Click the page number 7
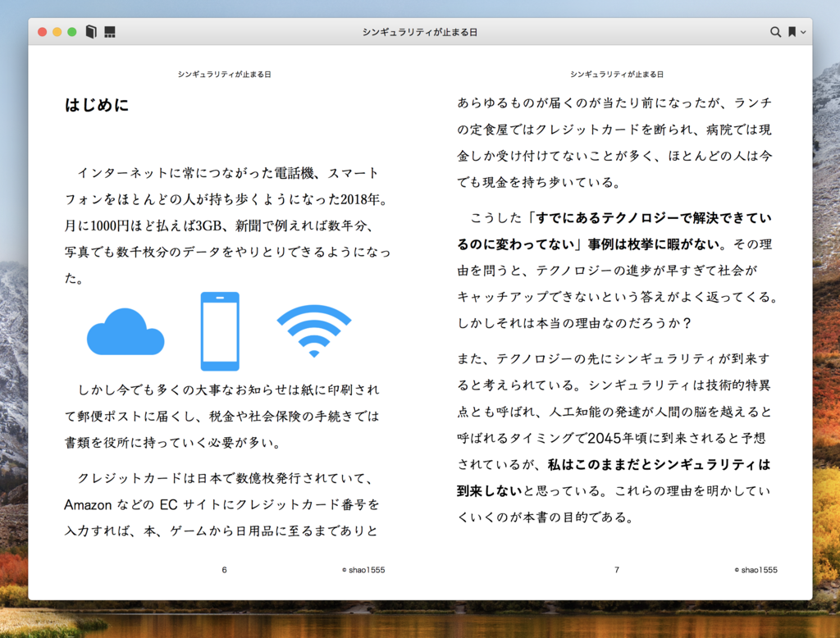 point(617,570)
